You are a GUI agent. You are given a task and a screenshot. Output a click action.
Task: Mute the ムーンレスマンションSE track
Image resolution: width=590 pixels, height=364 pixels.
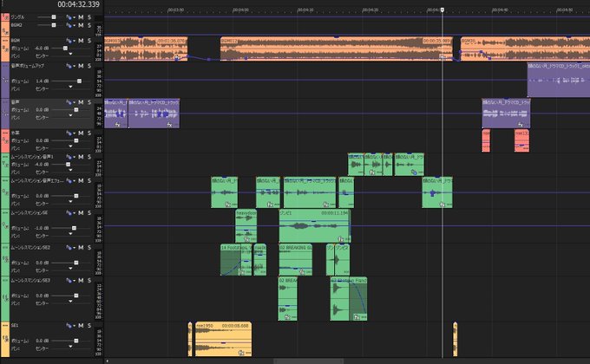(x=81, y=213)
